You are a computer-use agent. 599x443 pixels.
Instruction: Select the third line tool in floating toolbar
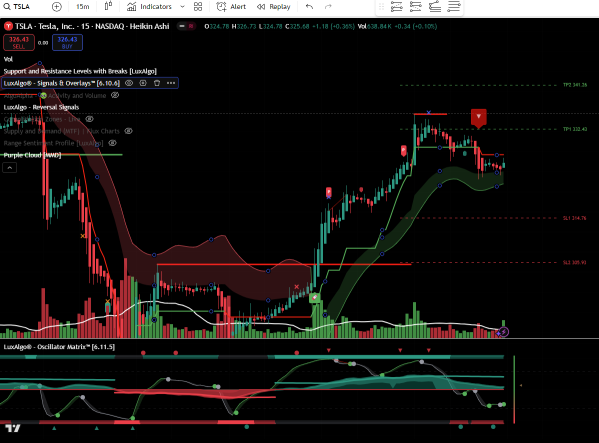[x=435, y=6]
